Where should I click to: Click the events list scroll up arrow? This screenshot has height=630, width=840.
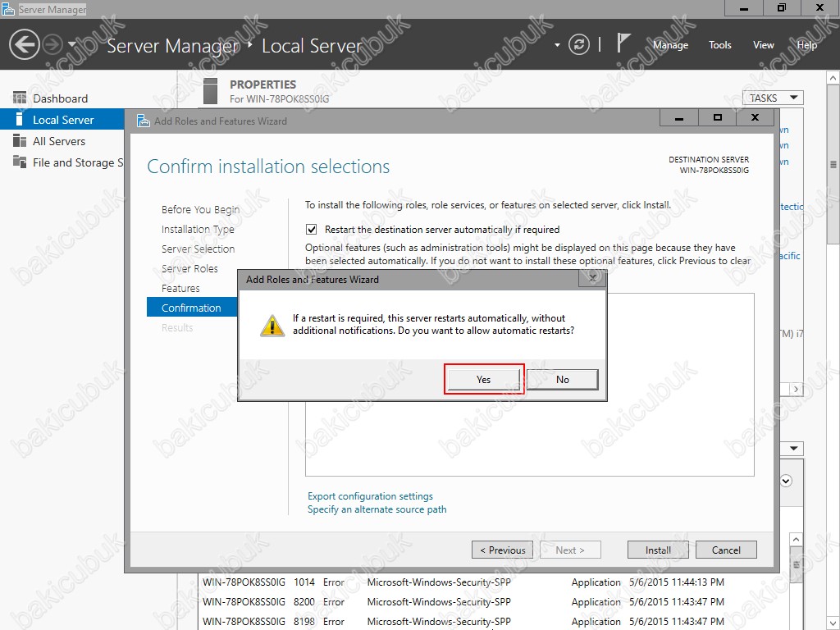796,540
